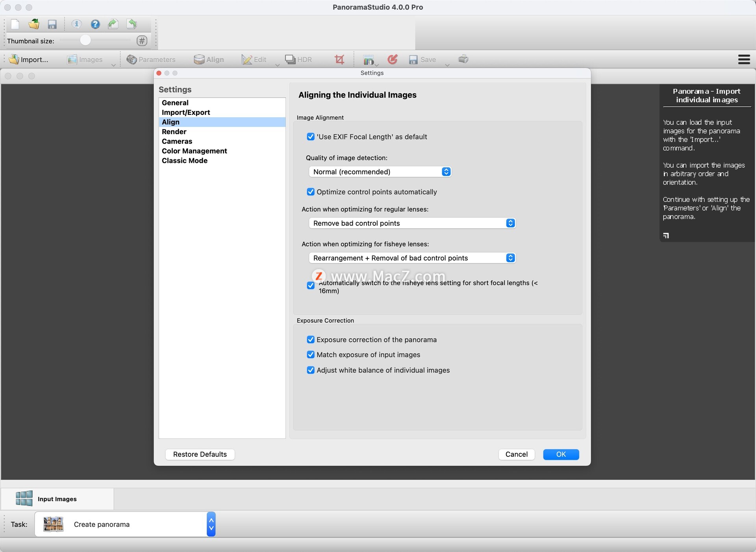
Task: Click the color adjustment chart icon
Action: (x=369, y=59)
